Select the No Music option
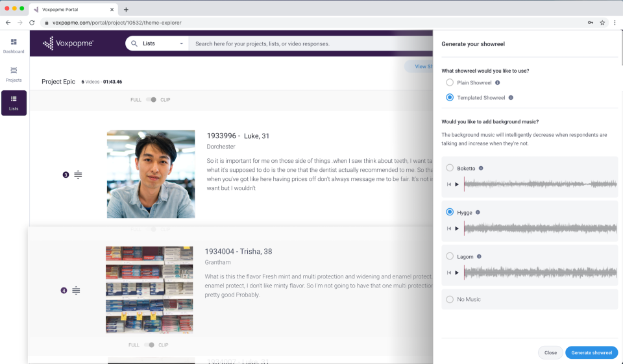This screenshot has height=364, width=623. (450, 299)
